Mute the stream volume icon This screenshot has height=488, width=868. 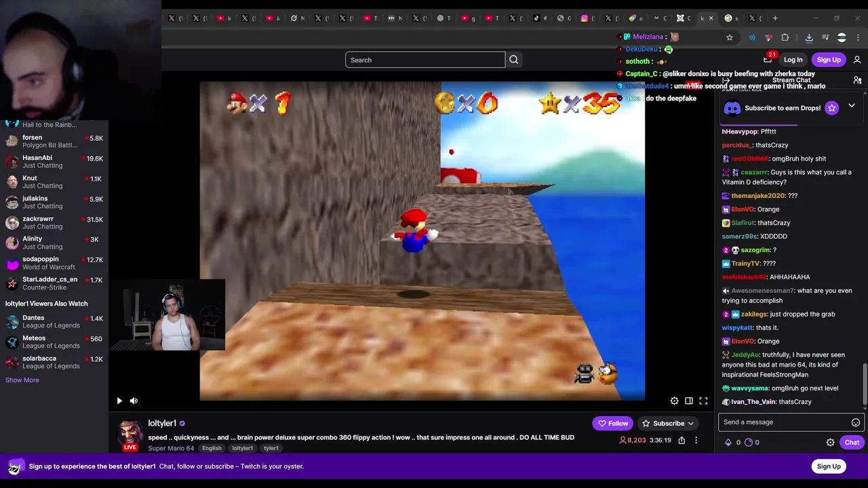(134, 401)
